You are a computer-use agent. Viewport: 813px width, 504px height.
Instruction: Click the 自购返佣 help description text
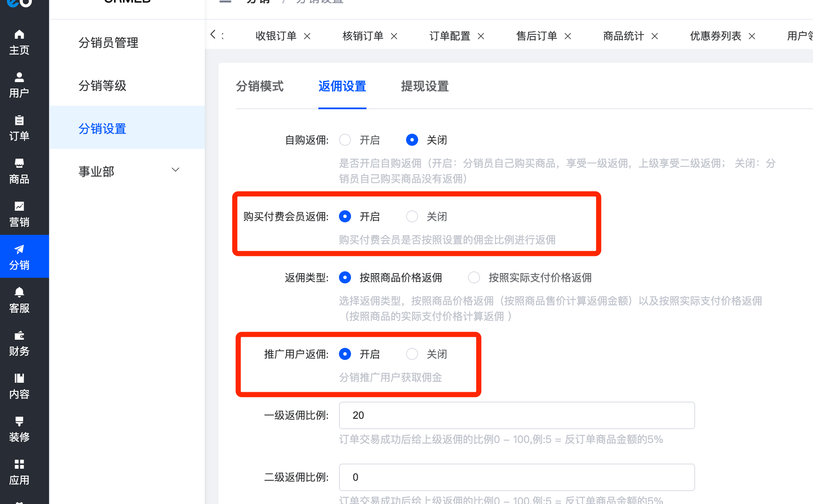(x=557, y=171)
